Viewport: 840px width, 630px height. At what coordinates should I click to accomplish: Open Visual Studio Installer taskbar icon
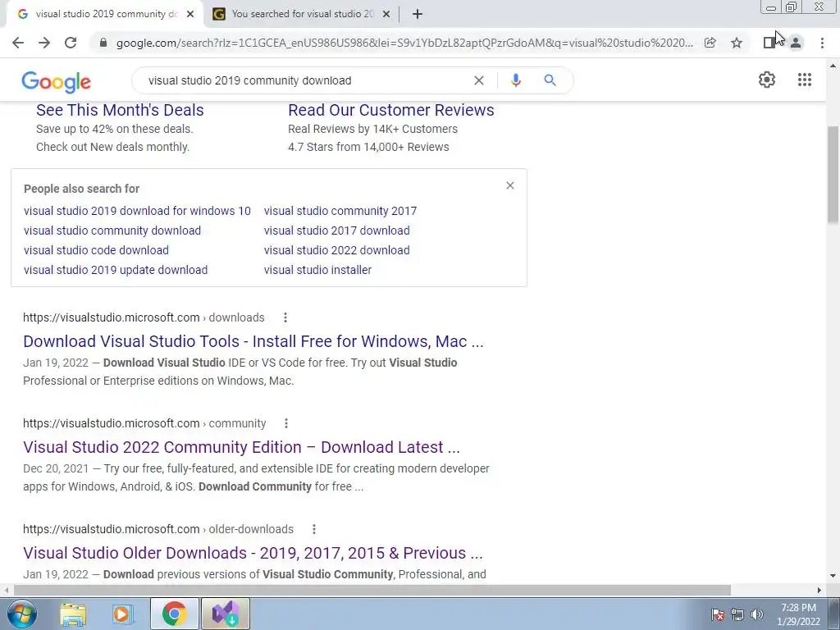coord(225,614)
